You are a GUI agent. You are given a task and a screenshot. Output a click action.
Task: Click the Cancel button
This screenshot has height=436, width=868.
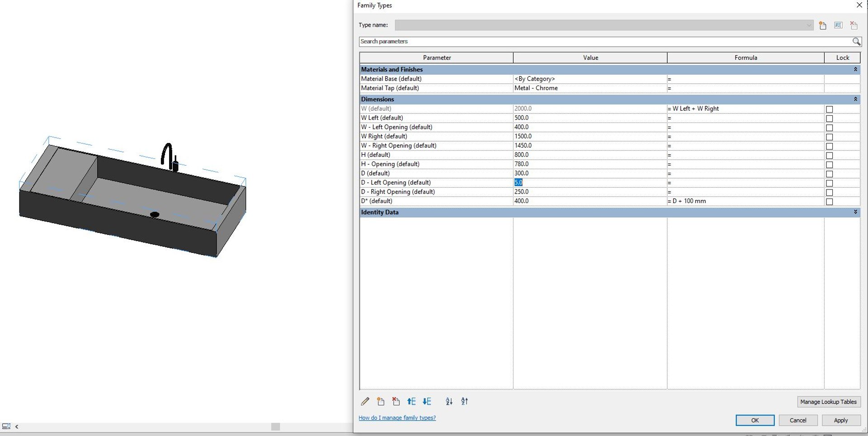(798, 420)
